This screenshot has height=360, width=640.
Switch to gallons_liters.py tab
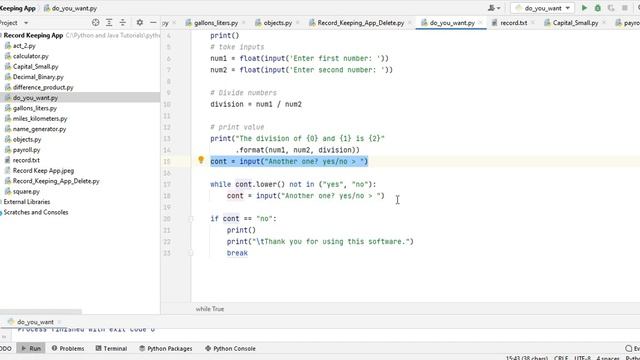216,23
